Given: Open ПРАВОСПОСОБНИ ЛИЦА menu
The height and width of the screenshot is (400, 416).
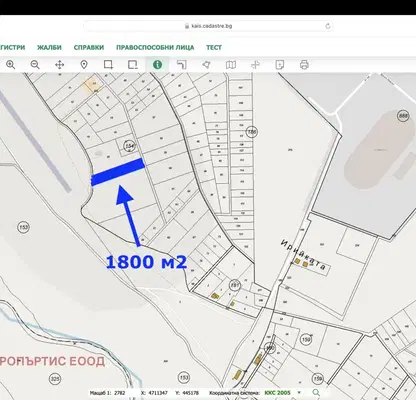Looking at the screenshot, I should click(155, 47).
